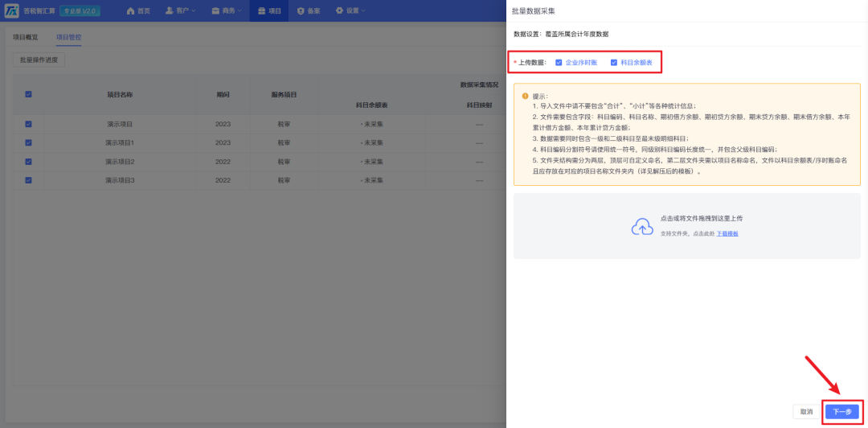The image size is (868, 428).
Task: Click the 演示项目2 name cell
Action: (x=120, y=162)
